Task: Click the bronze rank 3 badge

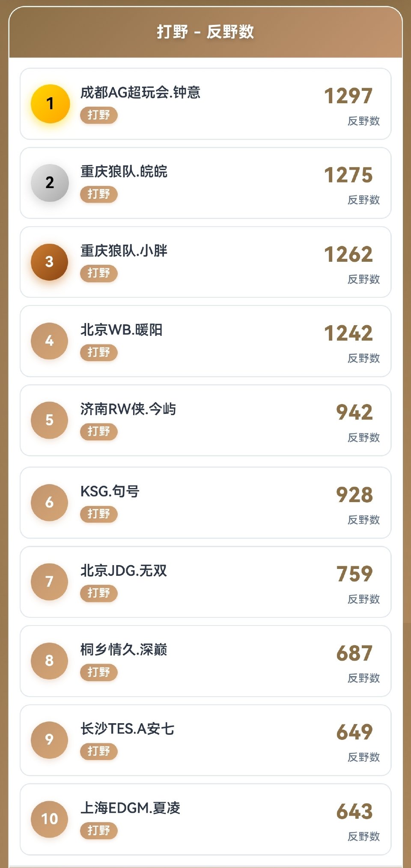Action: click(x=50, y=262)
